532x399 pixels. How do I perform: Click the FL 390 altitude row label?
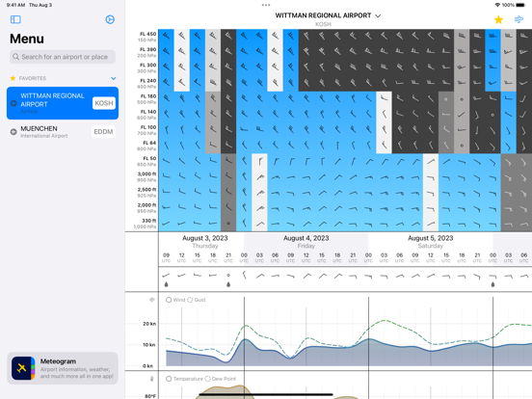tap(147, 49)
